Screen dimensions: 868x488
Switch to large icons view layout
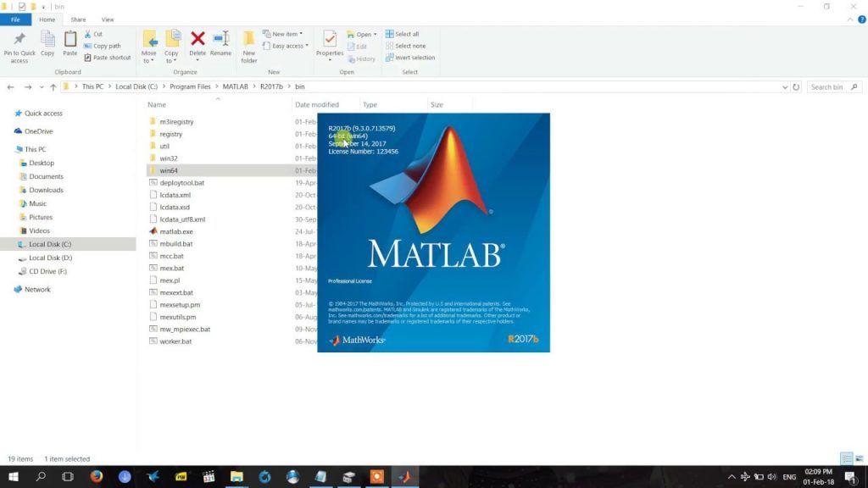pos(860,458)
